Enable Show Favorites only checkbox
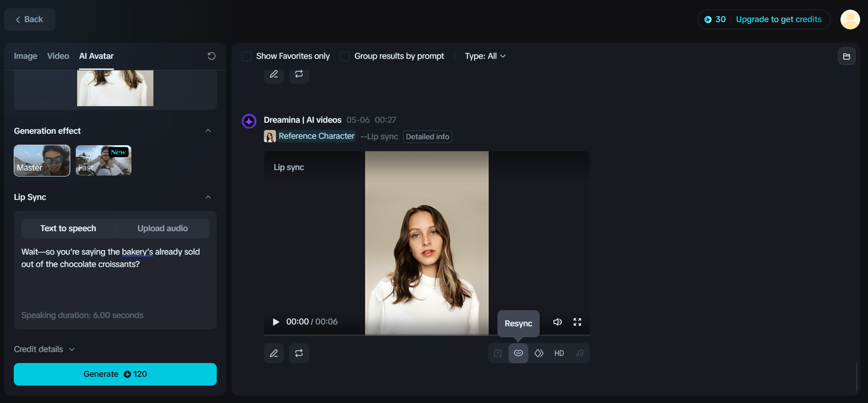The height and width of the screenshot is (403, 868). pyautogui.click(x=247, y=56)
